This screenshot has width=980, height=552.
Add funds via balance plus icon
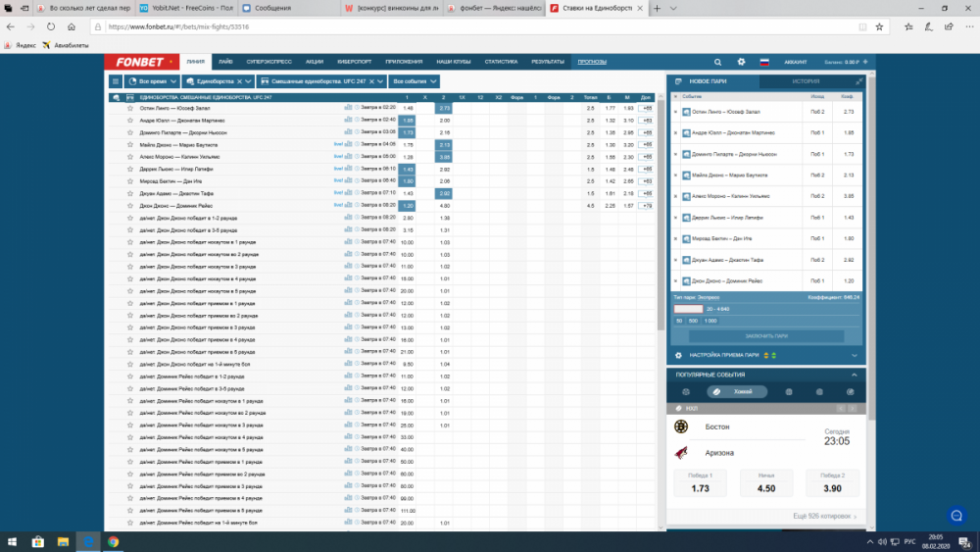pos(865,62)
